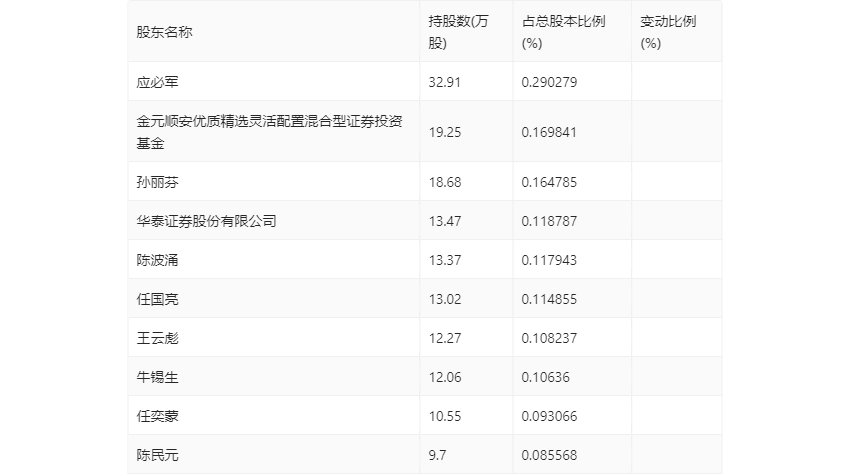
Task: Click the holding value 13.37
Action: tap(445, 260)
